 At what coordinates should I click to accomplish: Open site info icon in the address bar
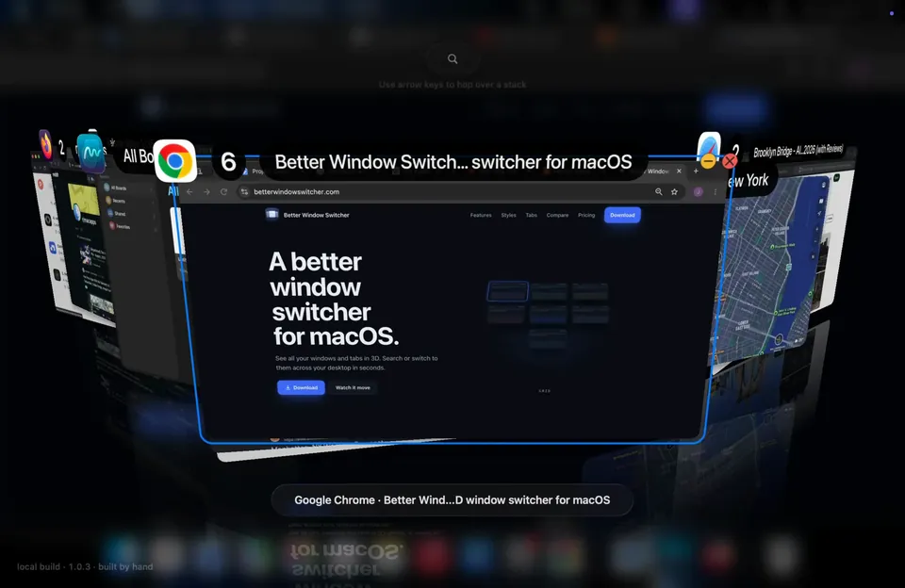click(x=245, y=191)
